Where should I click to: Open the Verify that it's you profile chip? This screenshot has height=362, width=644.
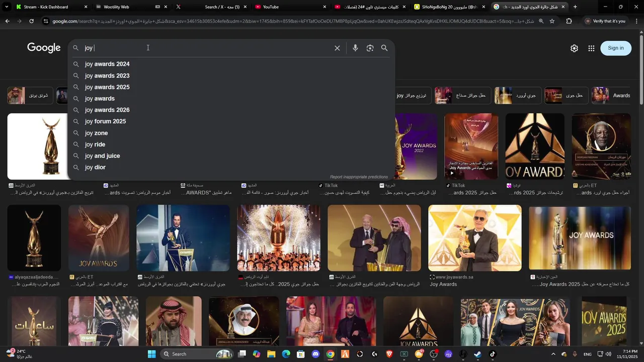click(x=605, y=21)
